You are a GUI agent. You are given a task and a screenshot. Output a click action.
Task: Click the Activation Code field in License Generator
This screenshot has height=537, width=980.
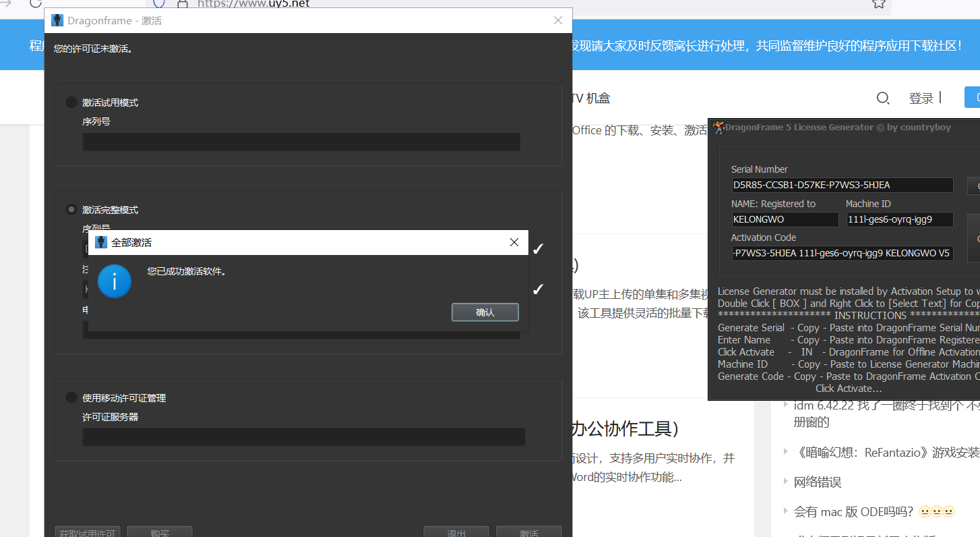(x=843, y=253)
